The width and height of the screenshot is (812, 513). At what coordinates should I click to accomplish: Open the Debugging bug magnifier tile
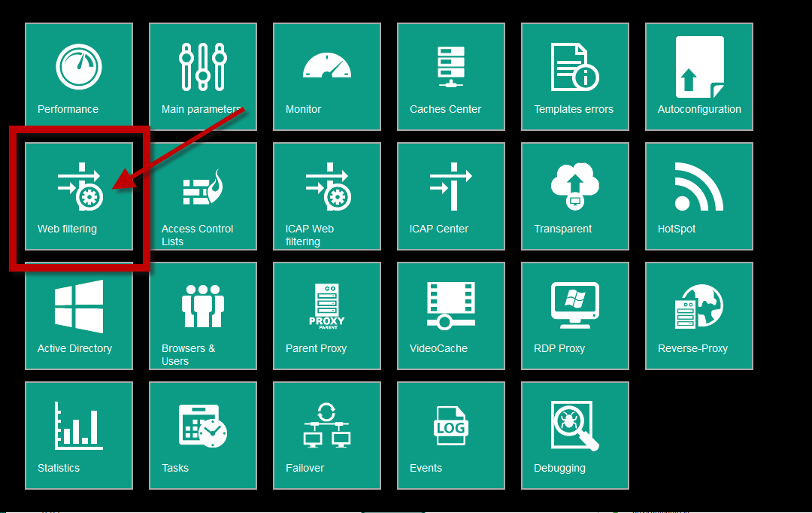click(x=575, y=436)
